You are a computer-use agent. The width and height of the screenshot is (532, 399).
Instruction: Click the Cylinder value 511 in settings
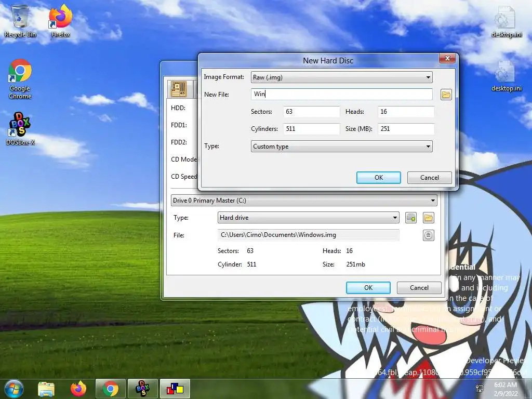coord(251,264)
